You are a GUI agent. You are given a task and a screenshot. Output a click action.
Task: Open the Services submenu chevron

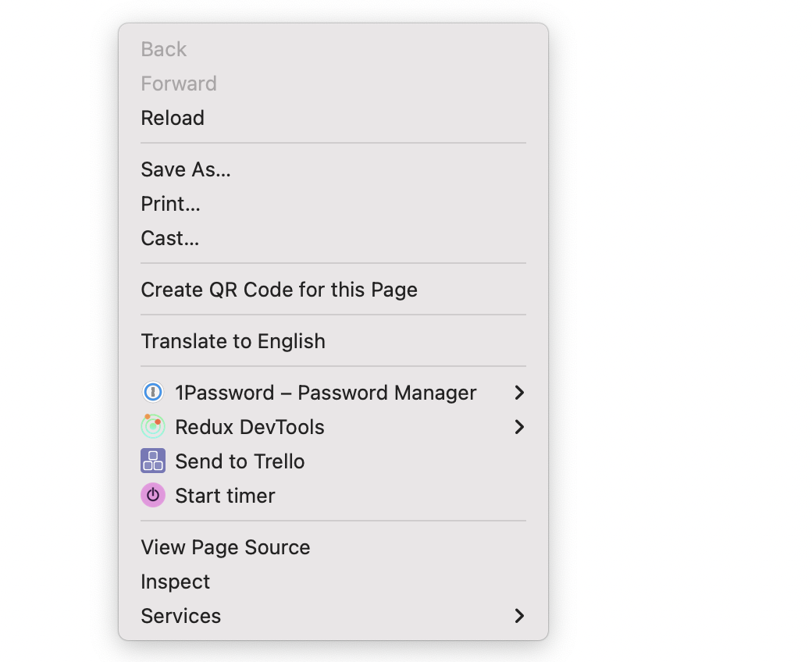point(519,616)
